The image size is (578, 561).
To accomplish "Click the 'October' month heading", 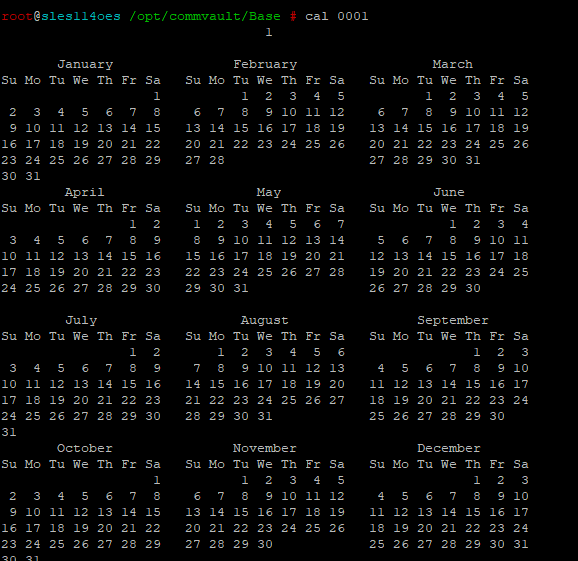I will tap(85, 448).
